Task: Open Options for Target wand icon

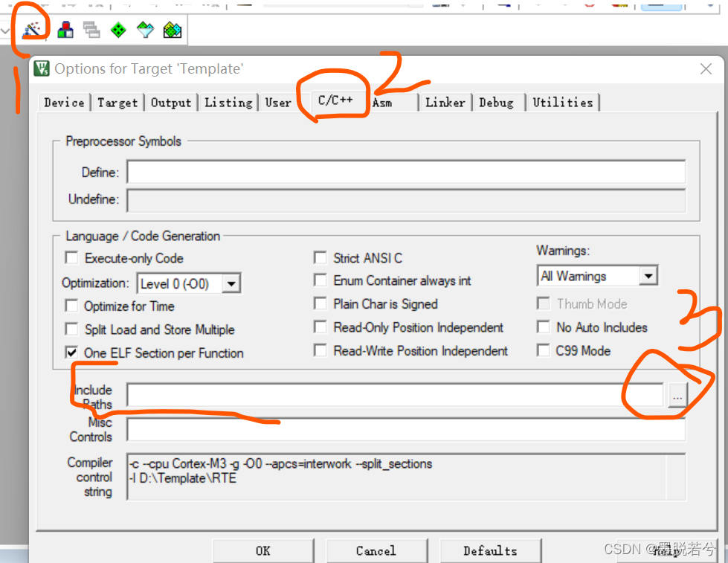Action: pos(33,30)
